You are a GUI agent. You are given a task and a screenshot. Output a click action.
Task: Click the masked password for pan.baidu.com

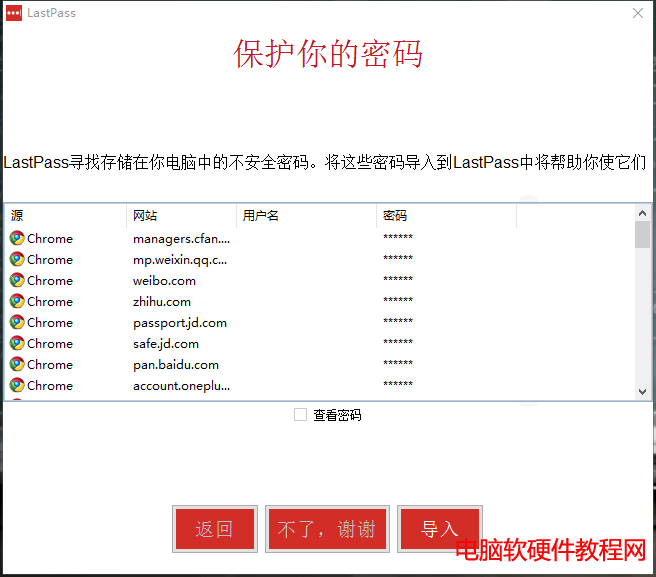[398, 362]
